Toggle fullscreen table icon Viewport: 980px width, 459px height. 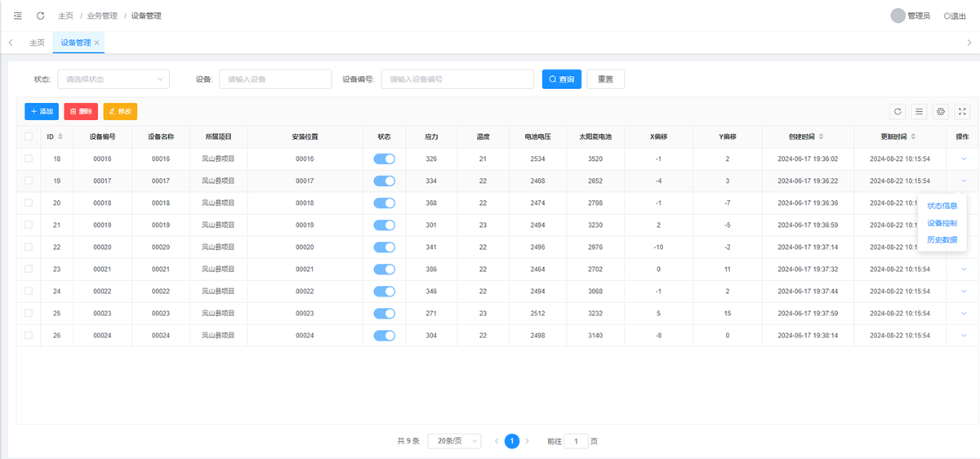point(961,111)
